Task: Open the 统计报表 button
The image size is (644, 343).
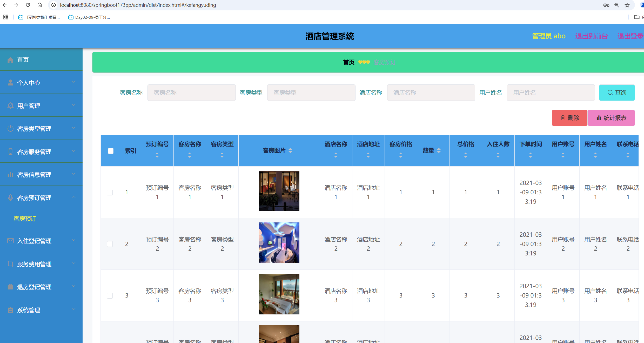Action: [x=611, y=118]
